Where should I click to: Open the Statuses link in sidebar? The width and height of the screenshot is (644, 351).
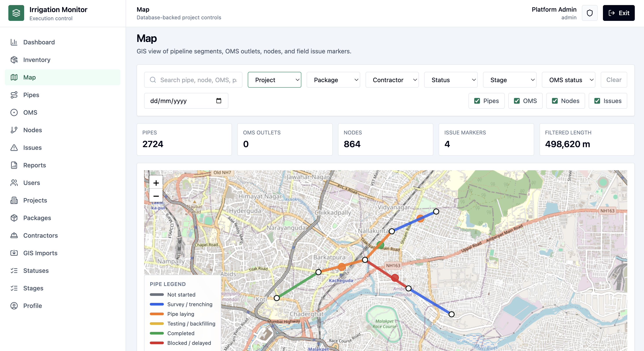pyautogui.click(x=63, y=271)
